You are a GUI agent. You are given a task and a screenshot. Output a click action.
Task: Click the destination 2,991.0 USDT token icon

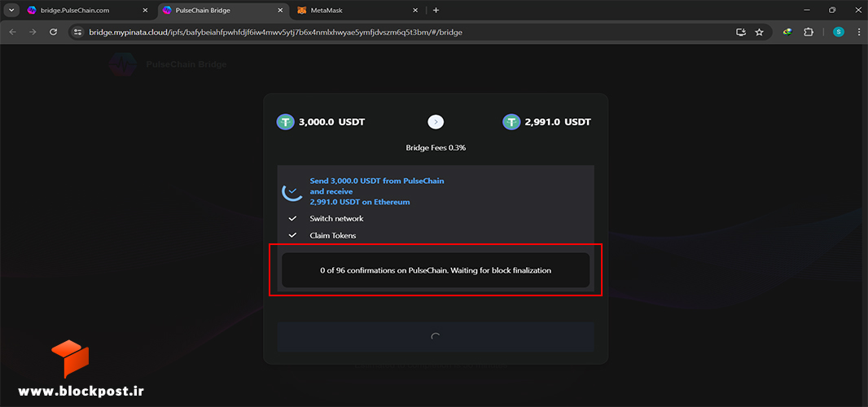(511, 122)
